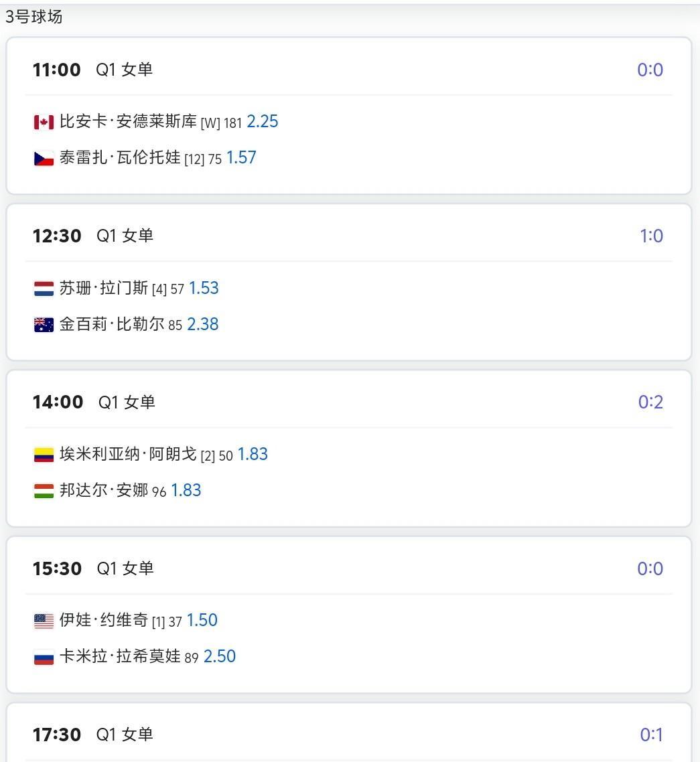Image resolution: width=700 pixels, height=762 pixels.
Task: Click the Czech flag icon
Action: [44, 159]
